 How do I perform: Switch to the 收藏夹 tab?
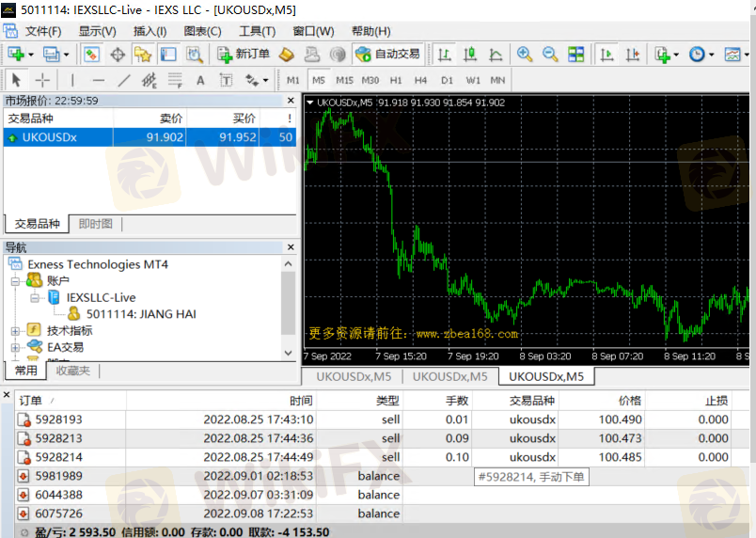pos(72,371)
